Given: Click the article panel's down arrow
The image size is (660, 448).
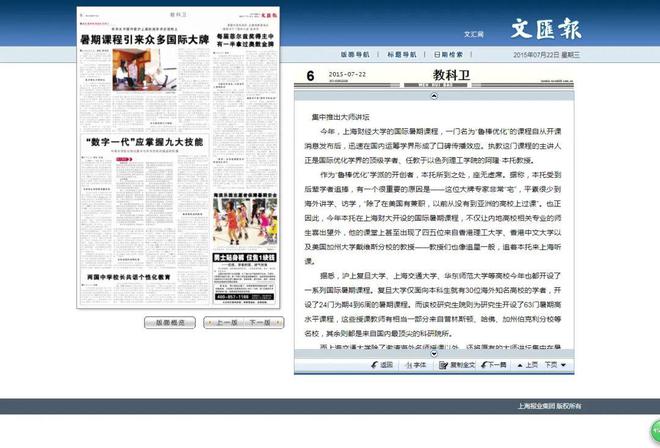Looking at the screenshot, I should point(434,354).
